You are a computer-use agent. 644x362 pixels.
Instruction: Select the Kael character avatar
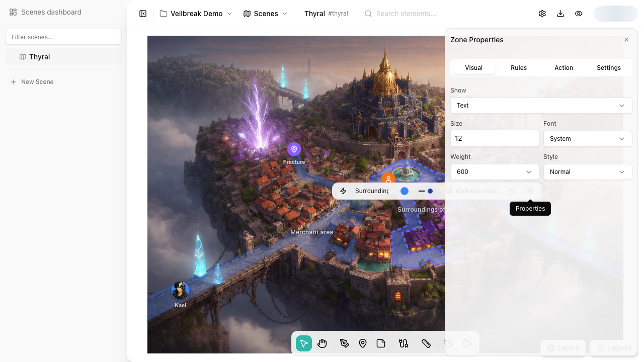[x=180, y=291]
